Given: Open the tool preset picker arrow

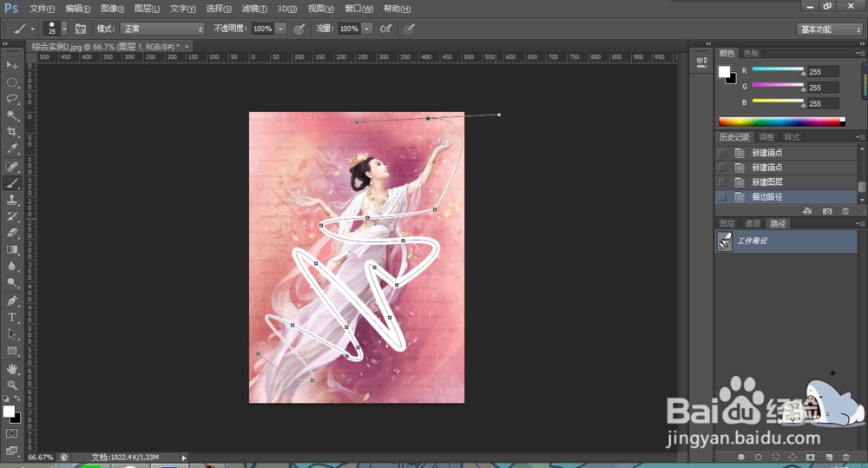Looking at the screenshot, I should pyautogui.click(x=32, y=29).
